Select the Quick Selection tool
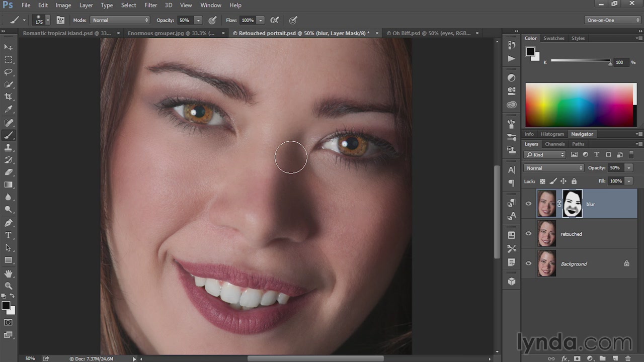Screen dimensions: 644x362 pyautogui.click(x=9, y=84)
